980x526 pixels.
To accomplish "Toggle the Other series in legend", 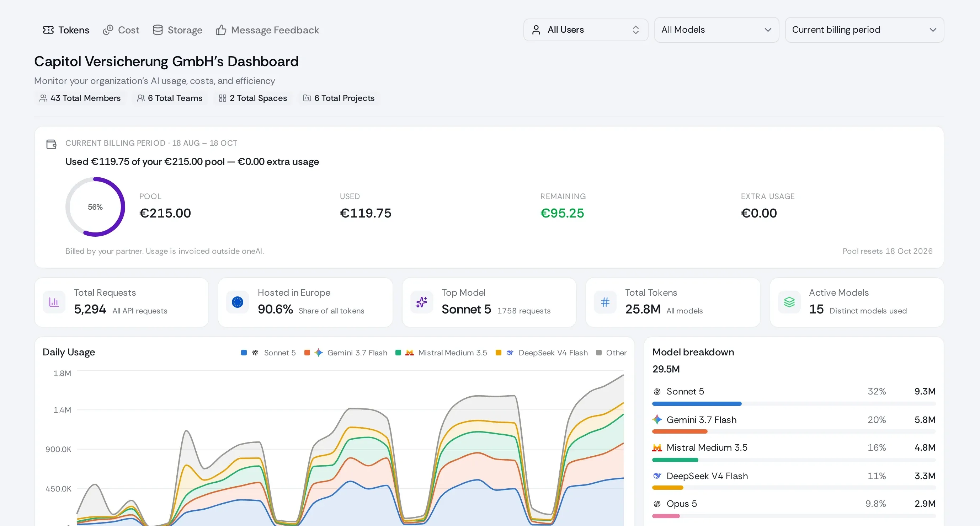I will click(611, 353).
